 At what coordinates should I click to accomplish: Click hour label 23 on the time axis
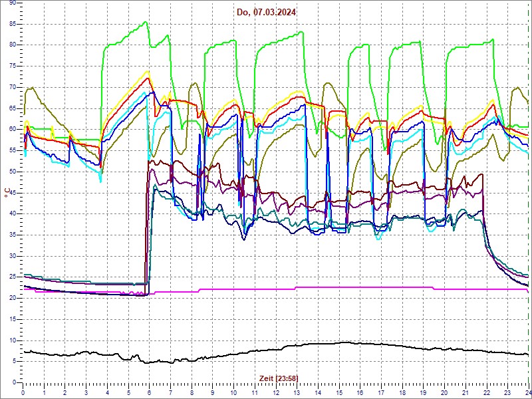pyautogui.click(x=508, y=392)
